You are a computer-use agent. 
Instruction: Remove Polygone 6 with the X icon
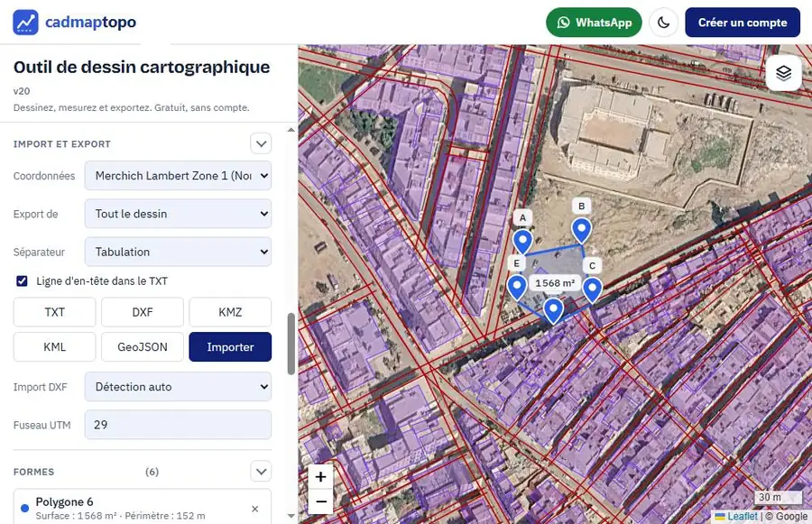coord(254,509)
